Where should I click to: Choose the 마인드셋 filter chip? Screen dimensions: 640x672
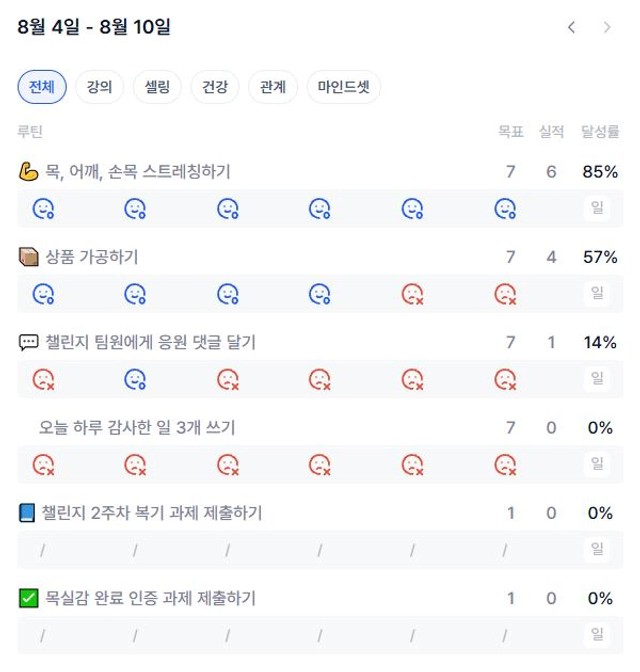click(343, 87)
